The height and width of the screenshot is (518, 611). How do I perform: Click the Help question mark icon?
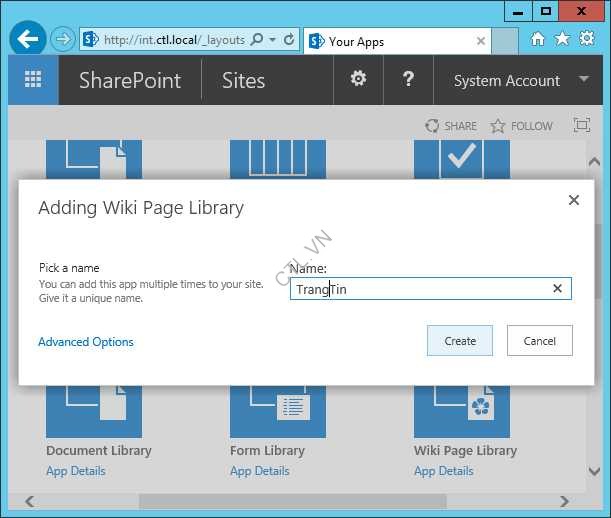[x=408, y=80]
